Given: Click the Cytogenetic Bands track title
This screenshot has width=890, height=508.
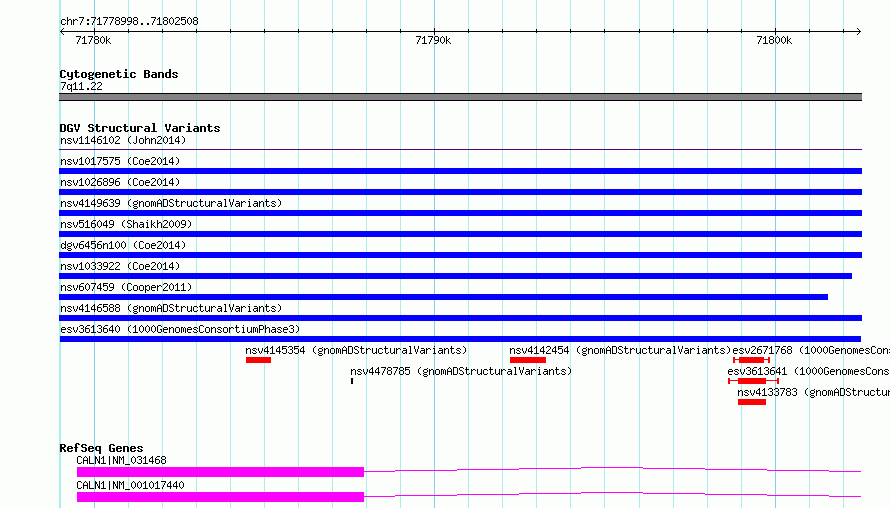Looking at the screenshot, I should coord(119,74).
